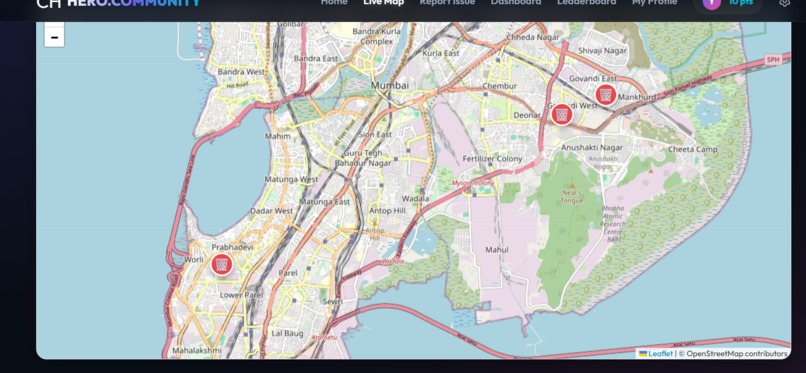The height and width of the screenshot is (373, 806).
Task: Click the Matunga East label
Action: [324, 202]
